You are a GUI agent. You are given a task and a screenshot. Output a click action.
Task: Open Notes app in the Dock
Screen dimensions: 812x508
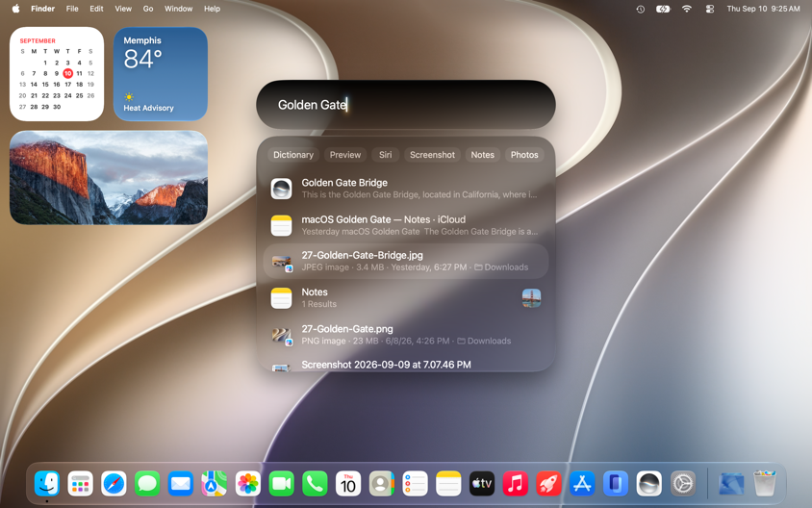click(x=448, y=484)
